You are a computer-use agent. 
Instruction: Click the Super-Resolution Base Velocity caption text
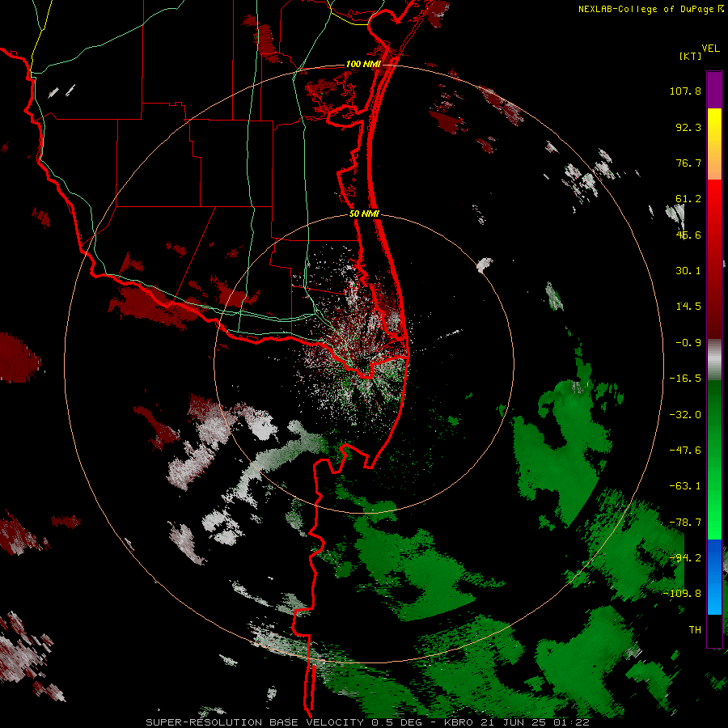point(368,722)
